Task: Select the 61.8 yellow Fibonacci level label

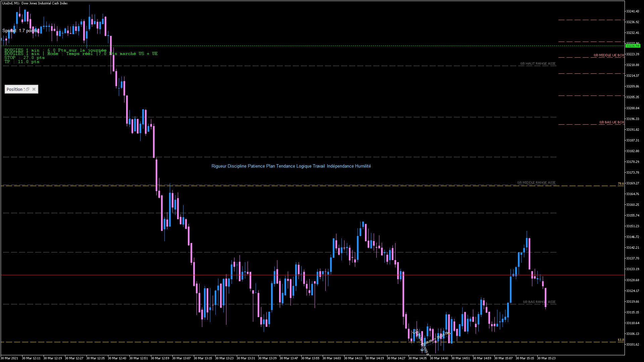Action: tap(621, 340)
